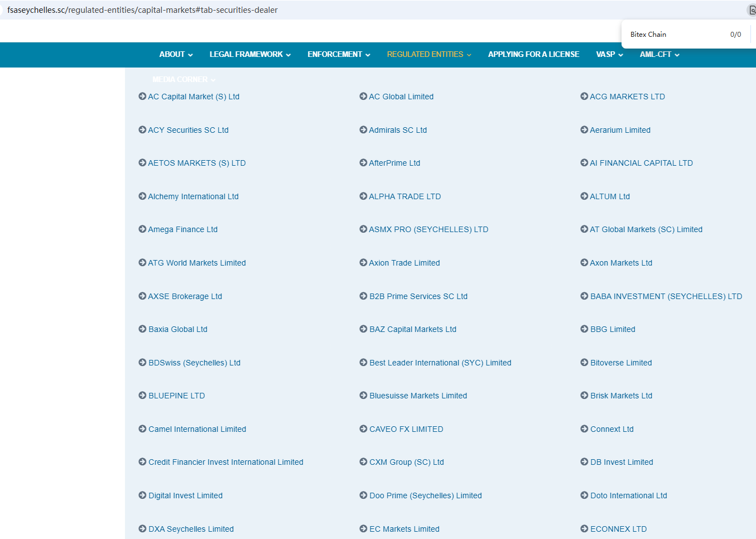Viewport: 756px width, 539px height.
Task: Open Best Leader International (SYC) Limited entry
Action: (x=440, y=363)
